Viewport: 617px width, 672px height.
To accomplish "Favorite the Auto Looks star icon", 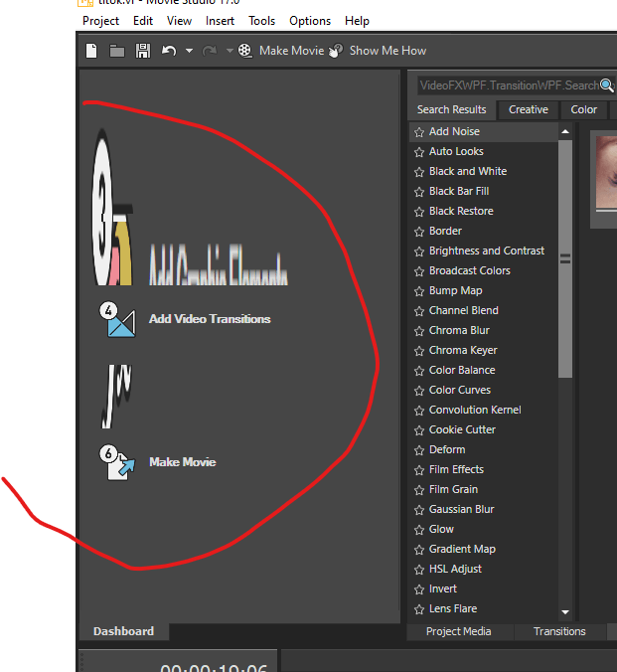I will 419,152.
